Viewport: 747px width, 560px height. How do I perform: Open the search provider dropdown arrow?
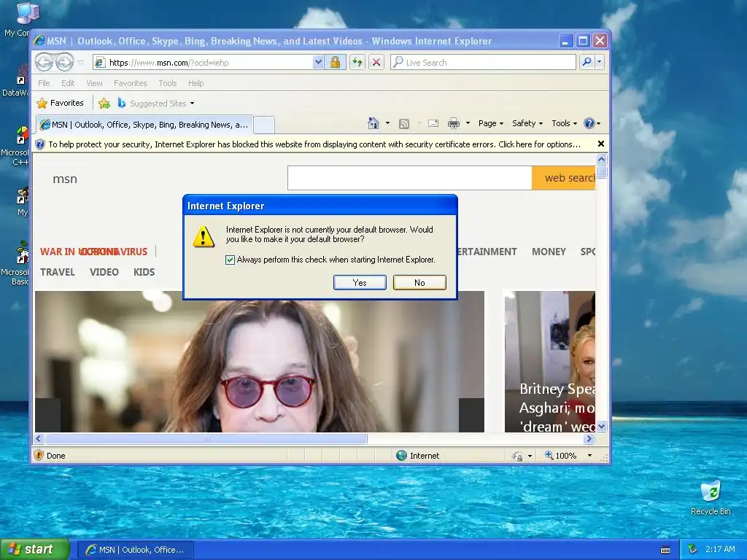coord(600,62)
